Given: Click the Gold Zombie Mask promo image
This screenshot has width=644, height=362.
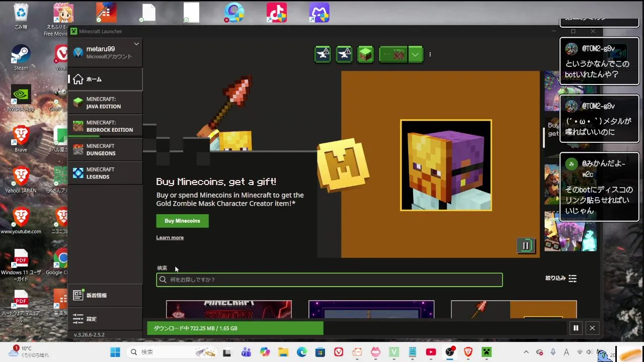Looking at the screenshot, I should pyautogui.click(x=446, y=165).
